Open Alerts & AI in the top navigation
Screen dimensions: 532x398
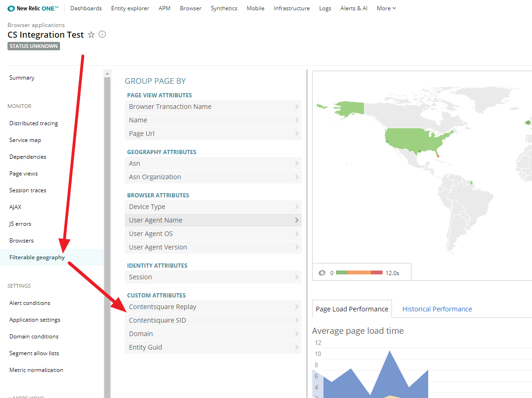[354, 8]
